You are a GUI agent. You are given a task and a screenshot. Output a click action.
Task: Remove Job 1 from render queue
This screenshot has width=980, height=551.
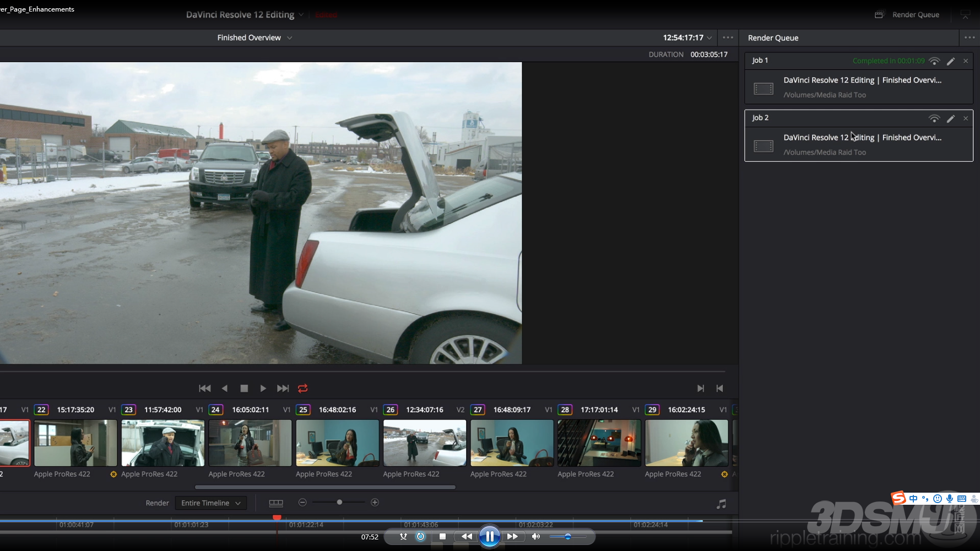click(x=966, y=61)
